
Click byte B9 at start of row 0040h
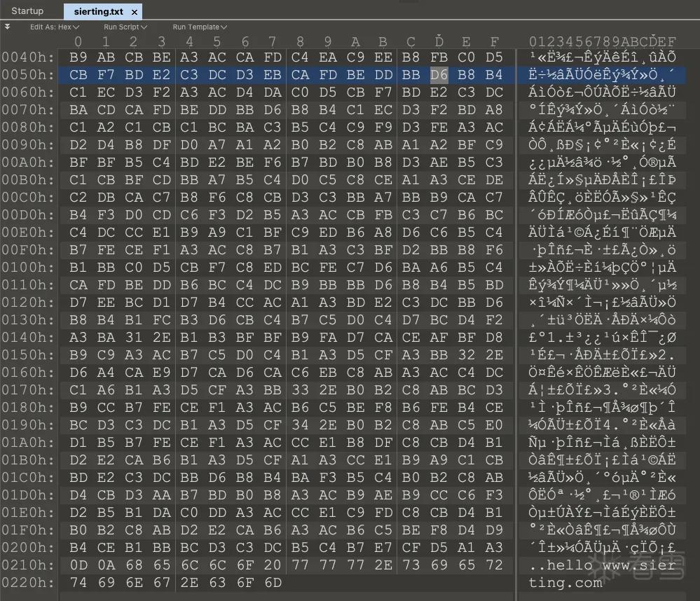click(78, 57)
